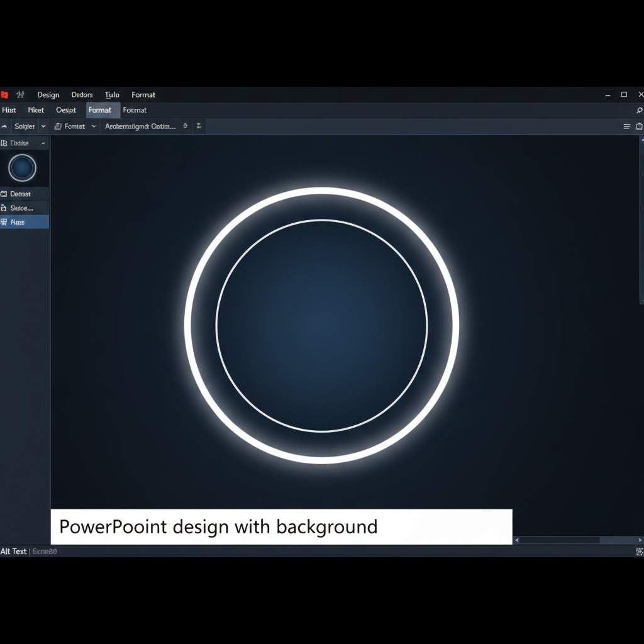
Task: Toggle the first small button after Arrangement Options
Action: [186, 126]
